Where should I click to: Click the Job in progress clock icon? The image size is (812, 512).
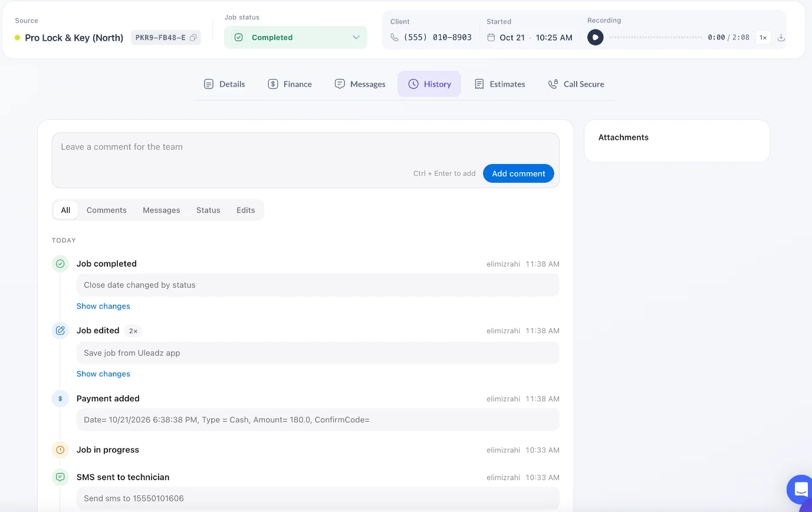point(60,449)
